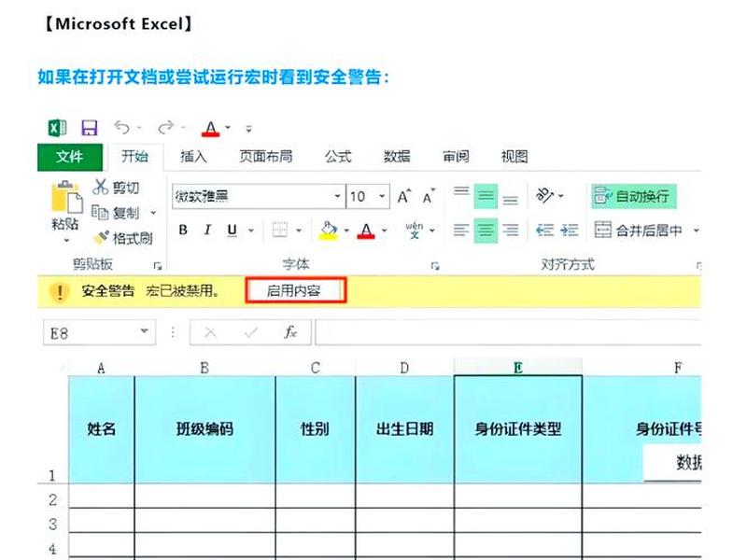This screenshot has width=747, height=560.
Task: Click in the formula bar
Action: [508, 332]
